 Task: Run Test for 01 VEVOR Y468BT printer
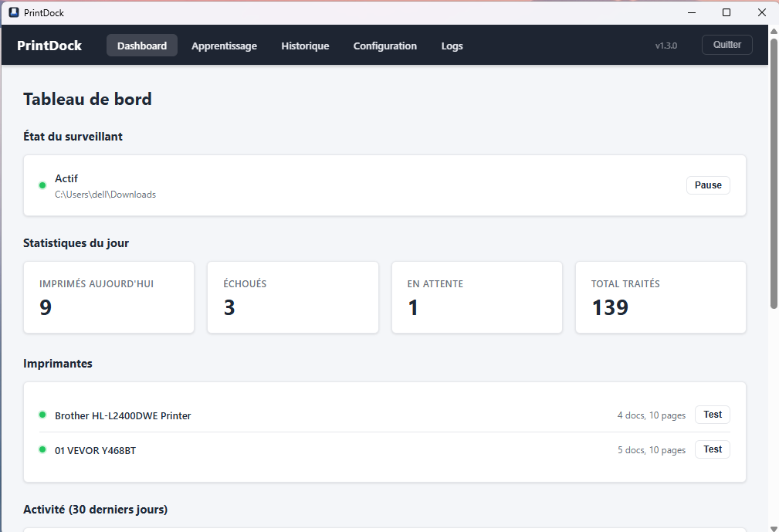[712, 449]
